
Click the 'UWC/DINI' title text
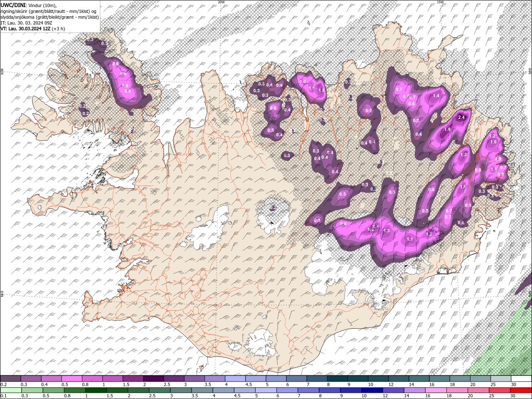(x=13, y=5)
